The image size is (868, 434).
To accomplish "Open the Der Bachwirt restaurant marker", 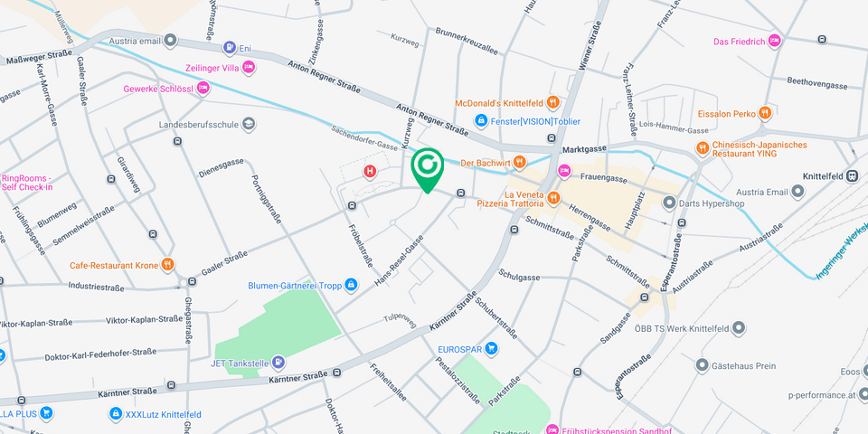I will coord(519,162).
